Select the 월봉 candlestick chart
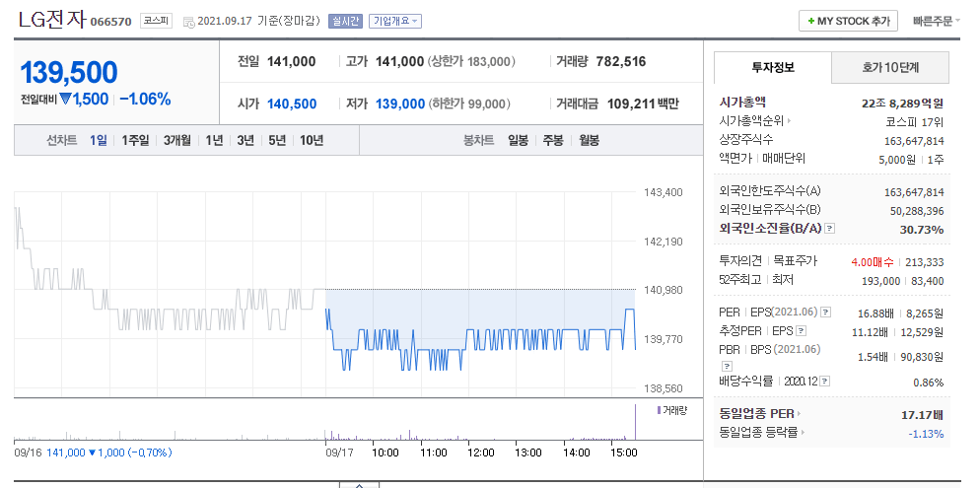This screenshot has width=980, height=488. pos(589,141)
